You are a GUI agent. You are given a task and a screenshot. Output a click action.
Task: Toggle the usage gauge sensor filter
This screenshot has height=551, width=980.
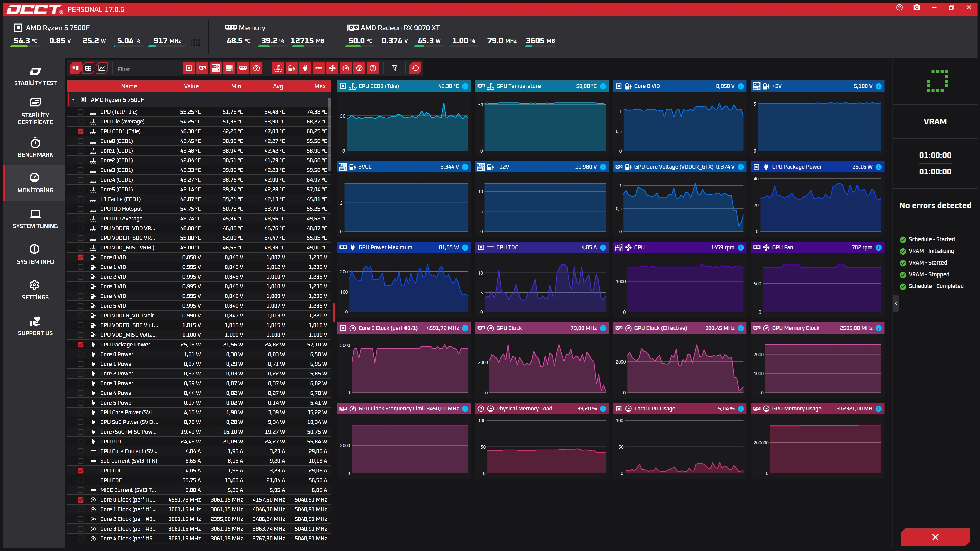pyautogui.click(x=359, y=68)
